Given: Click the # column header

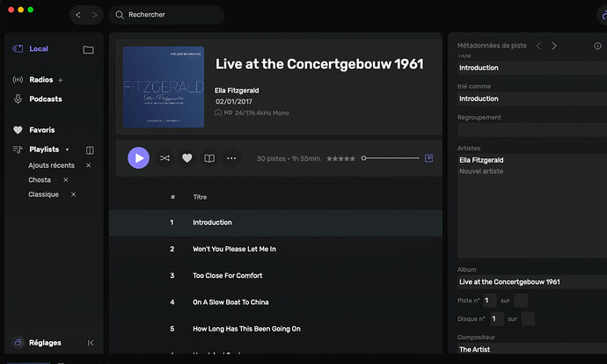Looking at the screenshot, I should 172,197.
